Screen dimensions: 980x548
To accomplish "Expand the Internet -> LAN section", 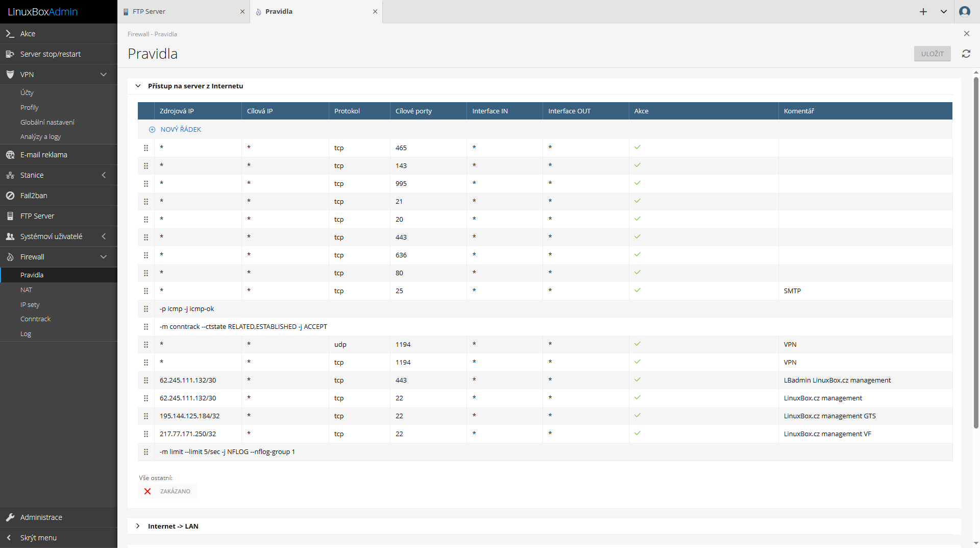I will tap(138, 526).
